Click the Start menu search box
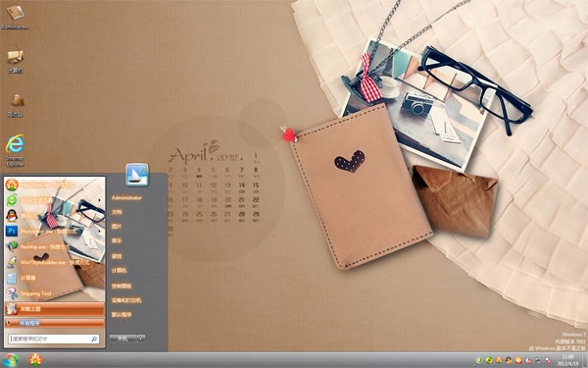This screenshot has width=588, height=368. [54, 339]
